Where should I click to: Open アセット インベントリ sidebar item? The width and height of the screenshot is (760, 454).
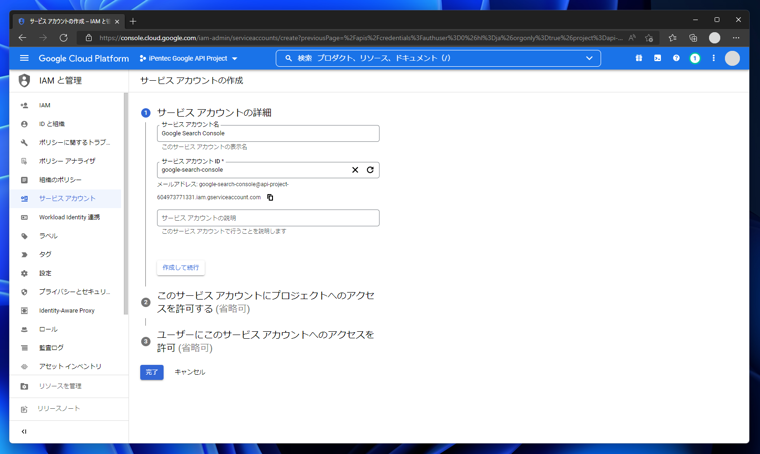(x=66, y=366)
